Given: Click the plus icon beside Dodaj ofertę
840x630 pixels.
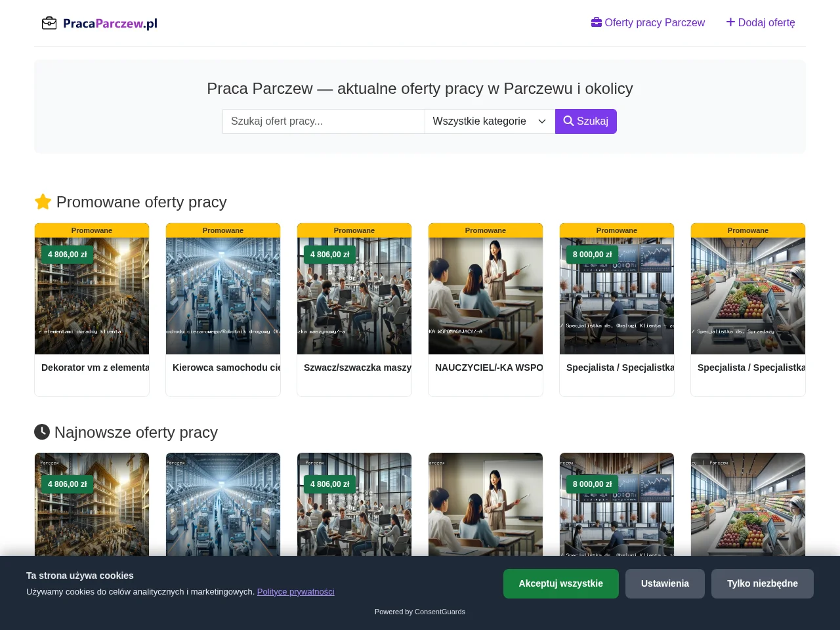Looking at the screenshot, I should tap(730, 22).
